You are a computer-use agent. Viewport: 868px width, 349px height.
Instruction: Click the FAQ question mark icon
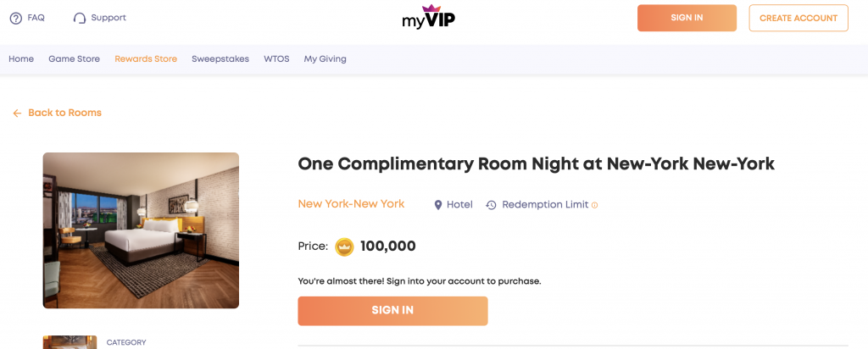tap(16, 18)
